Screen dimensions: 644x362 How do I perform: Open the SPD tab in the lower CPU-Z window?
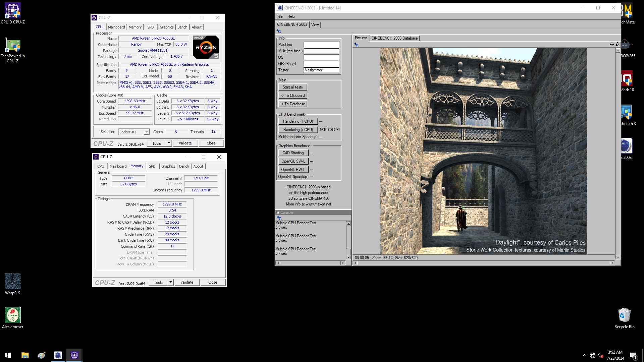pyautogui.click(x=152, y=166)
